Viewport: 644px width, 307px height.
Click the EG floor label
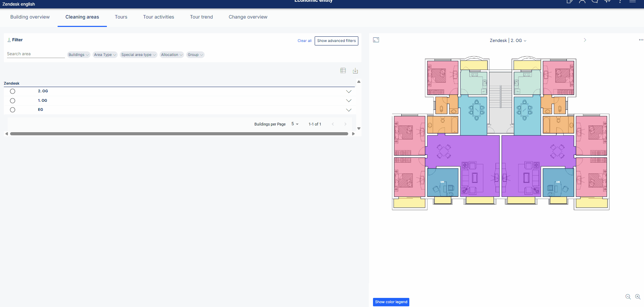41,109
